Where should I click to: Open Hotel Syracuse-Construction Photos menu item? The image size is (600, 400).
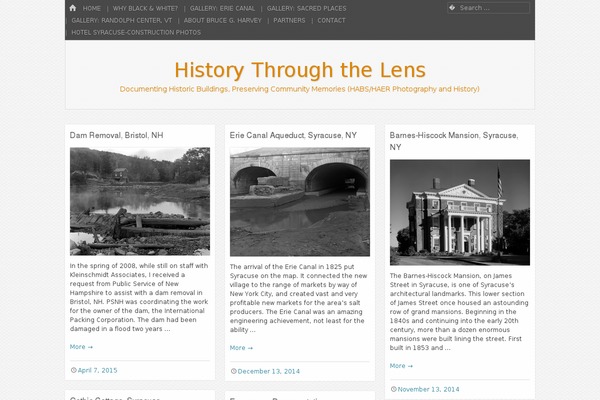click(x=136, y=33)
